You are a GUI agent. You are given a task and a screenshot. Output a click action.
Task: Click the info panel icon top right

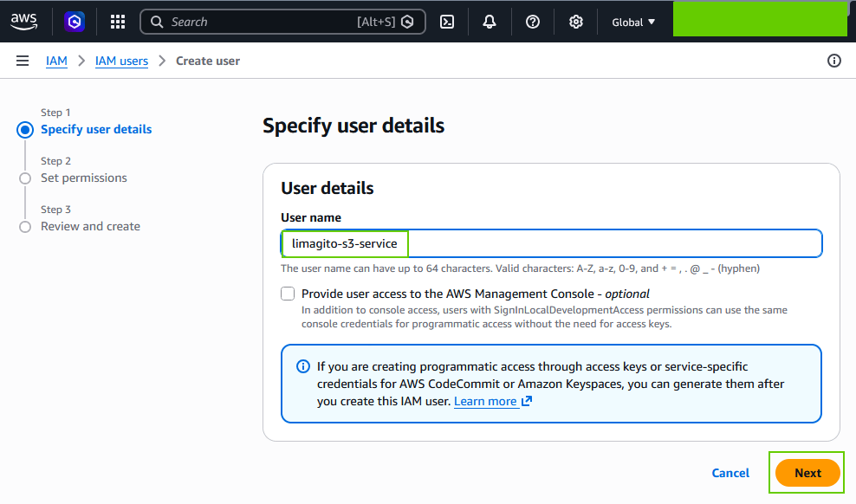[x=833, y=61]
